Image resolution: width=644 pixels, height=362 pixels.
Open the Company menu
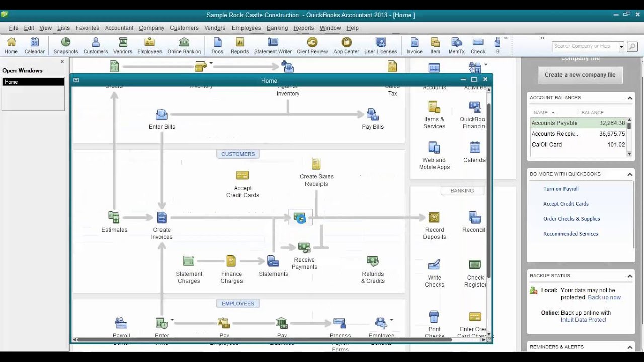tap(151, 28)
